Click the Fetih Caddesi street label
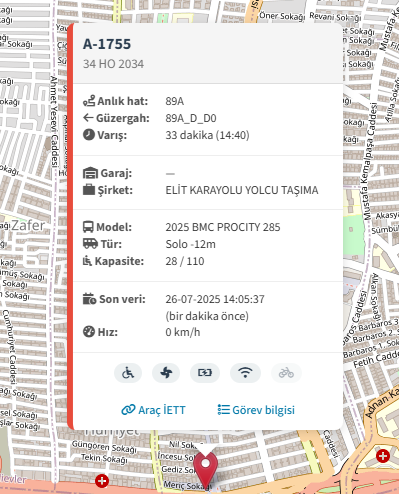The height and width of the screenshot is (494, 399). (x=376, y=359)
